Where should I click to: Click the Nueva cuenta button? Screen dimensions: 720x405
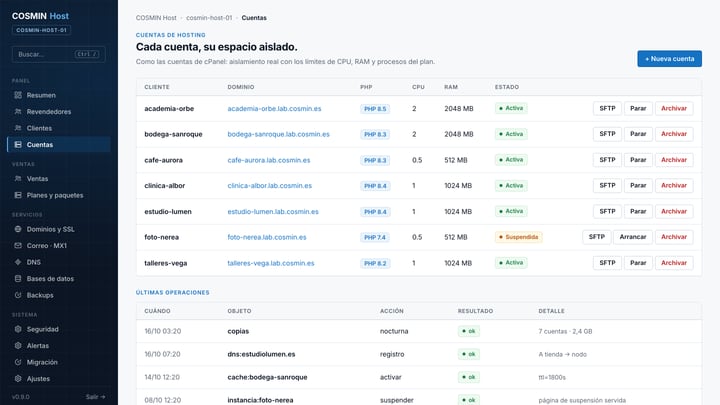[x=669, y=59]
